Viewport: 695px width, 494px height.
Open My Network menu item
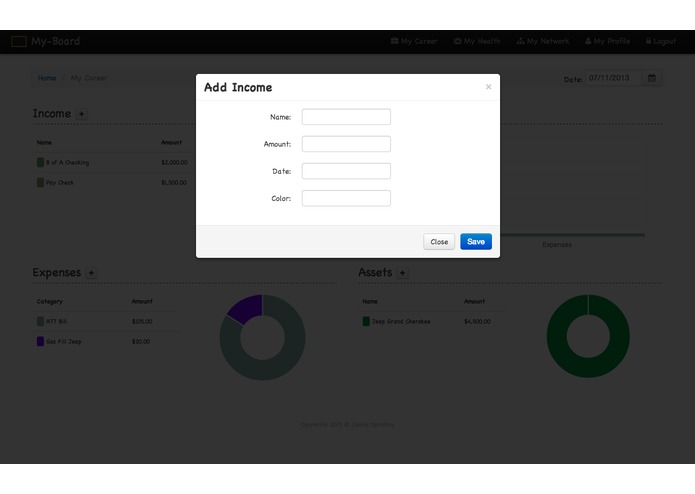point(543,41)
